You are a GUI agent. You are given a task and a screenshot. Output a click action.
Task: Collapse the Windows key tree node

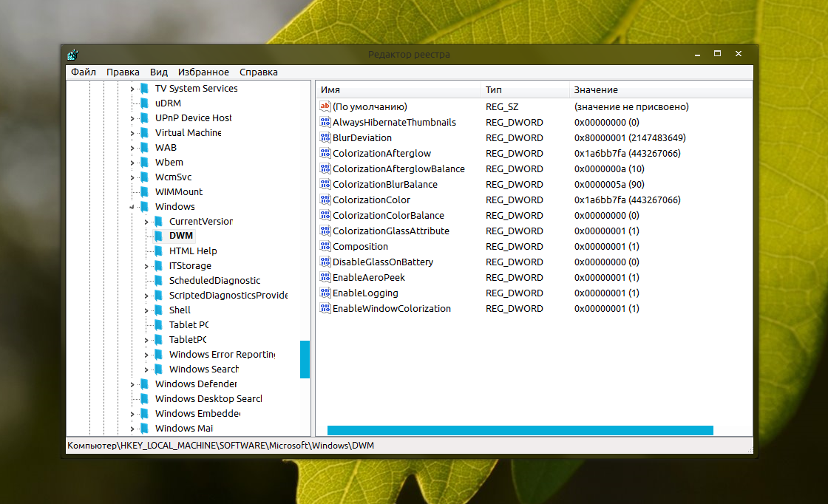[132, 207]
